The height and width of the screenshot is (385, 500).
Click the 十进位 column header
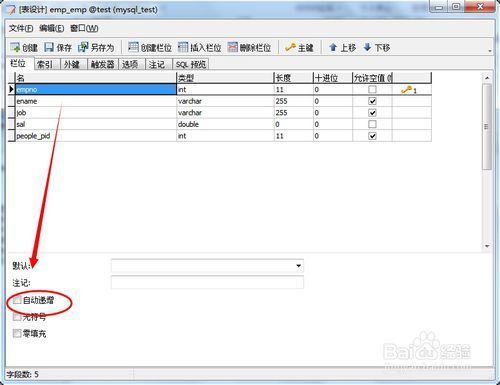[333, 78]
